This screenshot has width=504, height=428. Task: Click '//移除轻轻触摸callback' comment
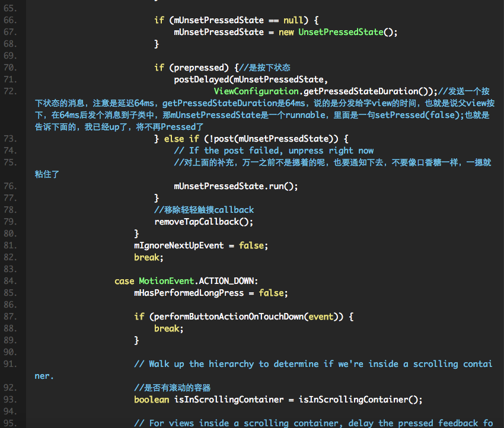(204, 210)
